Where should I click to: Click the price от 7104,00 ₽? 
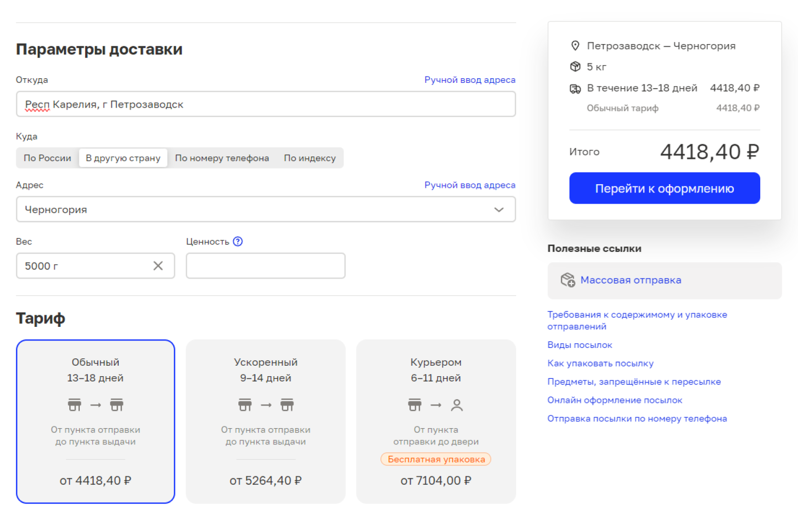[436, 481]
